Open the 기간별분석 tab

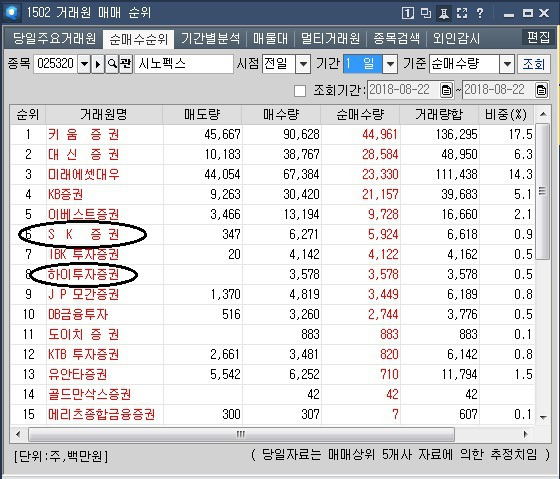click(x=210, y=38)
